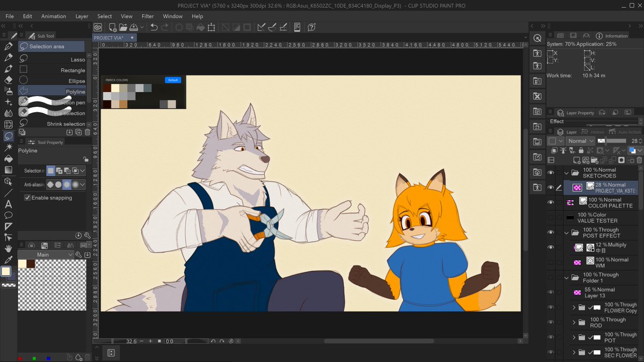Select the Eyedropper tool
Viewport: 644px width, 362px height.
click(x=8, y=260)
